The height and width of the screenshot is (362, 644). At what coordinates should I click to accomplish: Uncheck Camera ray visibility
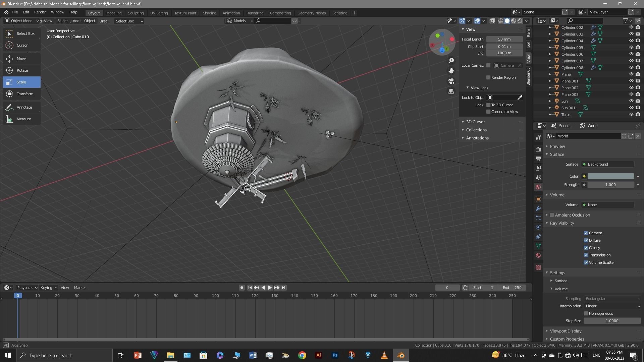point(586,233)
